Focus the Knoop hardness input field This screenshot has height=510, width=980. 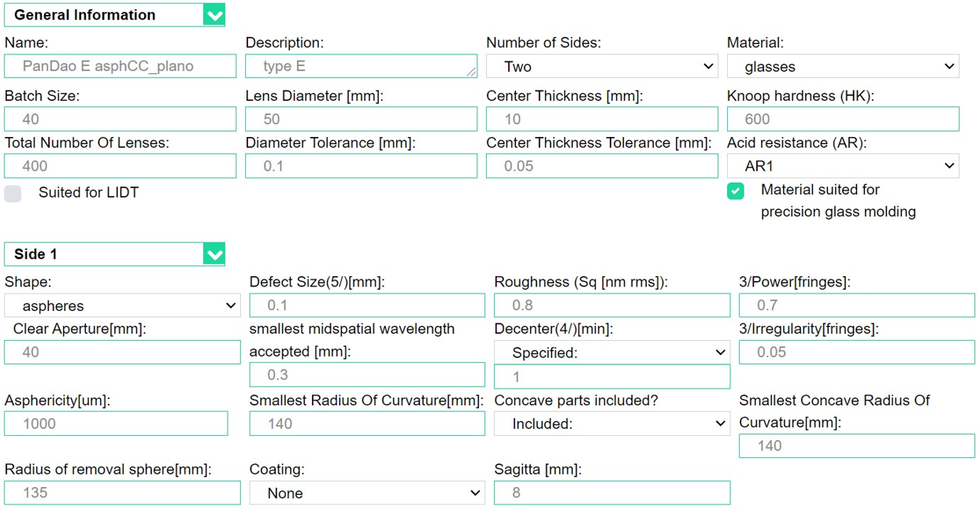point(842,119)
